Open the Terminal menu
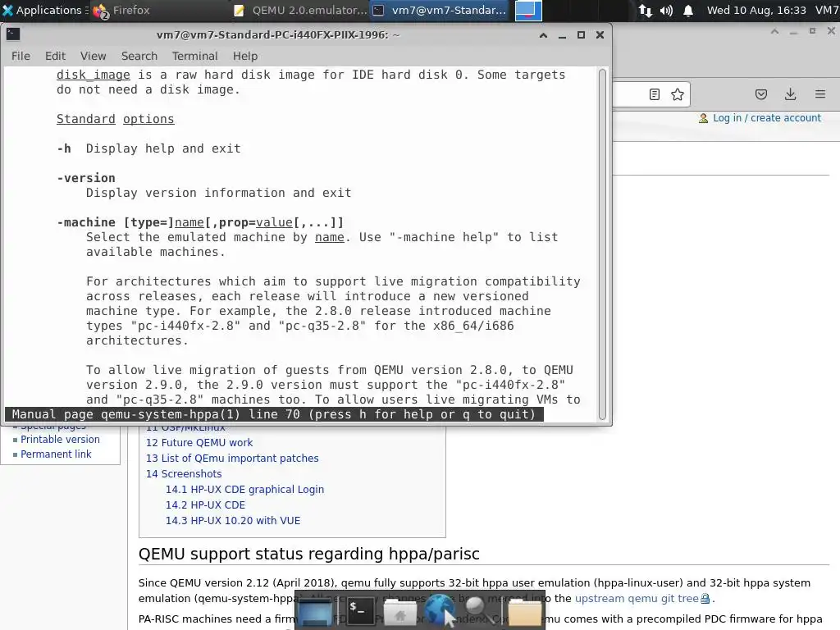This screenshot has height=630, width=840. click(x=194, y=56)
